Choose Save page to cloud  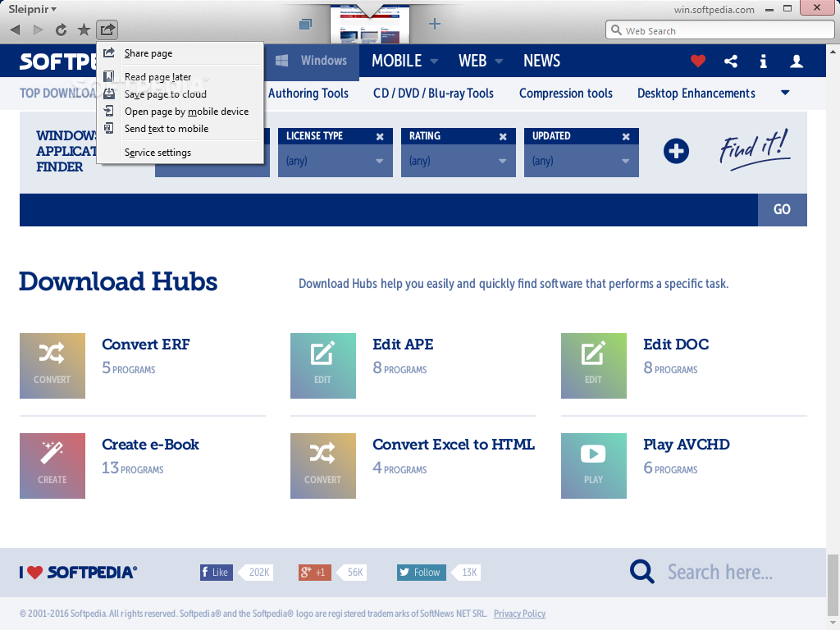(180, 94)
